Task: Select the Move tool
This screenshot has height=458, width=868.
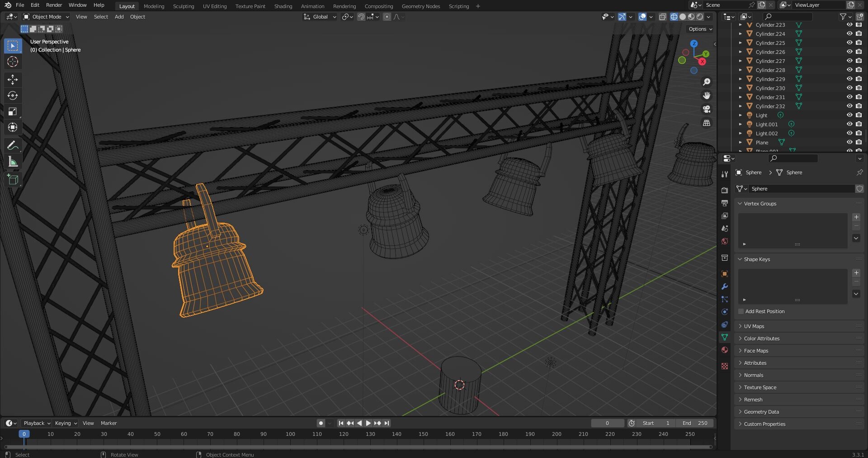Action: point(13,80)
